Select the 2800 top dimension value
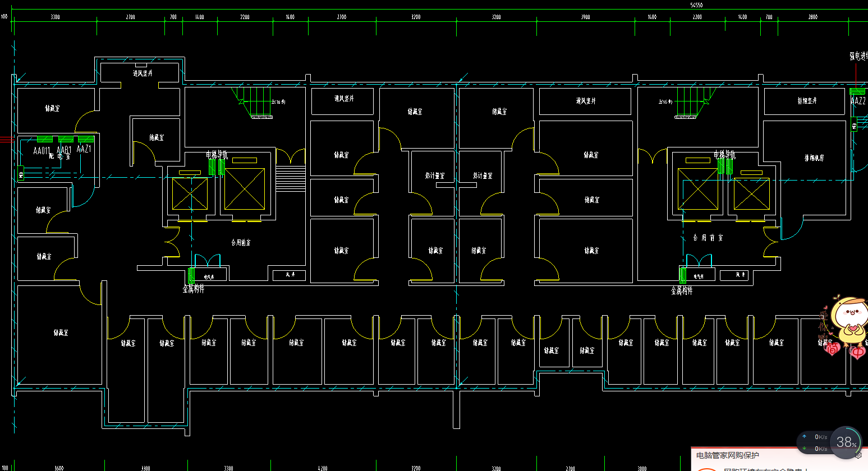The width and height of the screenshot is (868, 471). (x=813, y=17)
